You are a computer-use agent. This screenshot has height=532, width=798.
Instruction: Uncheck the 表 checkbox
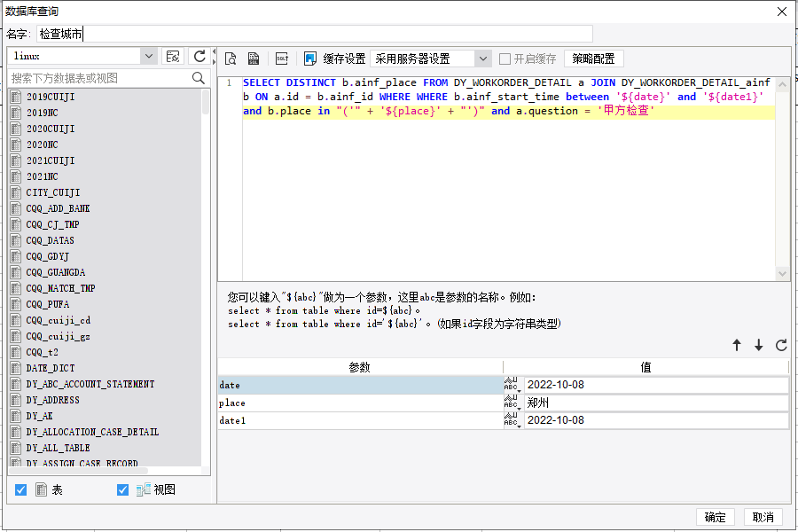21,489
